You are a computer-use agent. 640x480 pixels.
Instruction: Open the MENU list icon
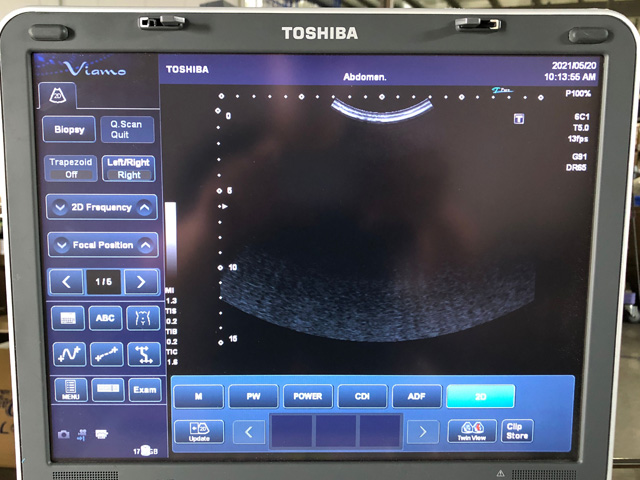click(71, 390)
